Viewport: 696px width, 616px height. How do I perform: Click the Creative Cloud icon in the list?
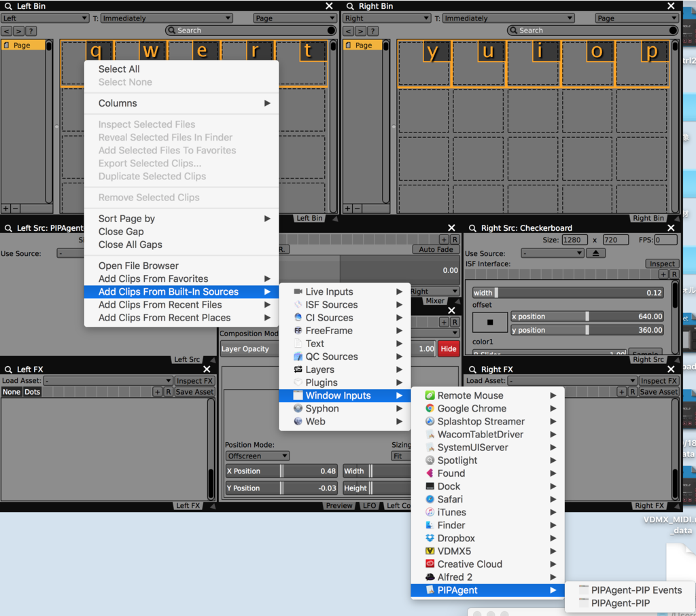(x=430, y=564)
